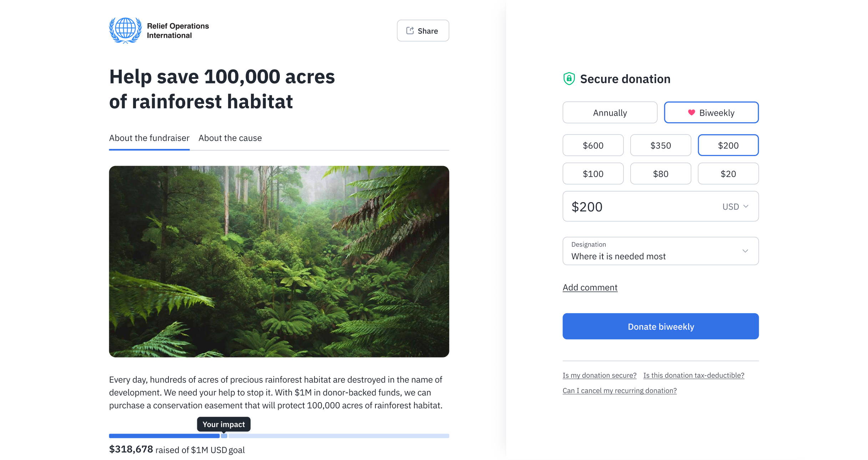The image size is (868, 460).
Task: Select the $600 donation amount
Action: [593, 145]
